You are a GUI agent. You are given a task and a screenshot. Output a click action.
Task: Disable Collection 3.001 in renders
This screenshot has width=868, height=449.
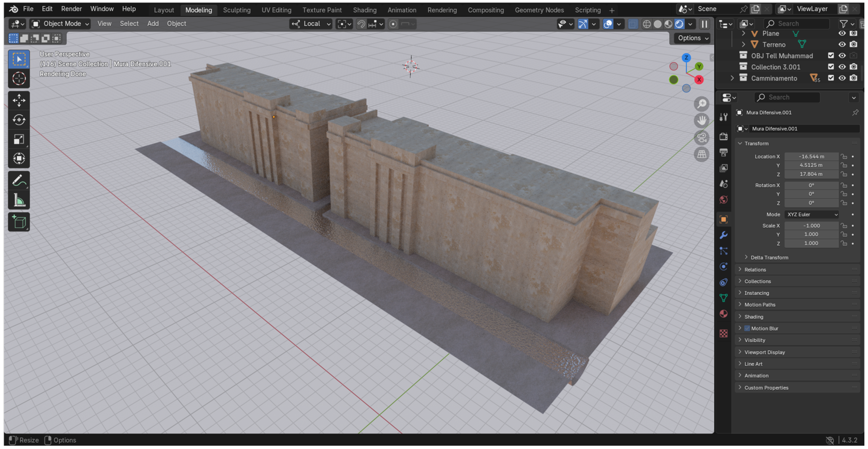coord(853,67)
